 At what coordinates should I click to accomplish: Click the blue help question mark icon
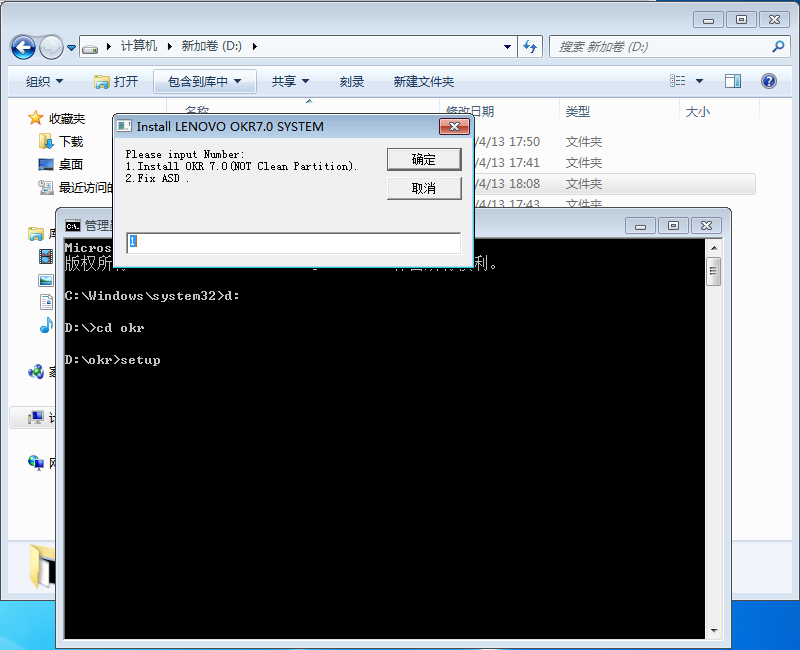pos(768,81)
